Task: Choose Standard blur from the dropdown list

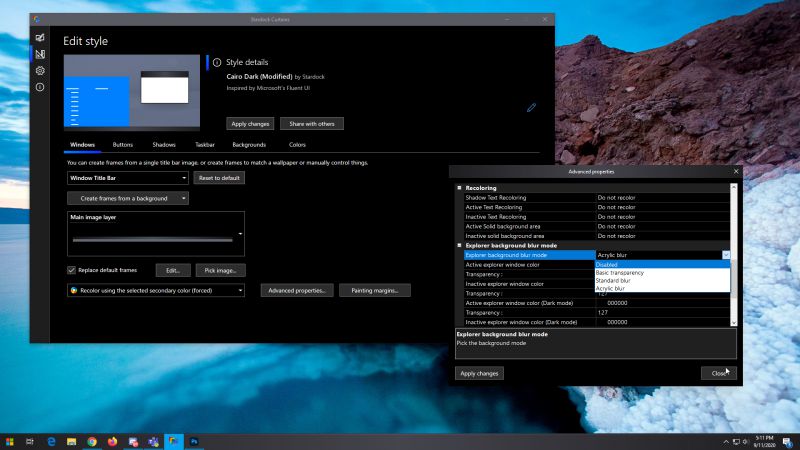Action: coord(615,281)
